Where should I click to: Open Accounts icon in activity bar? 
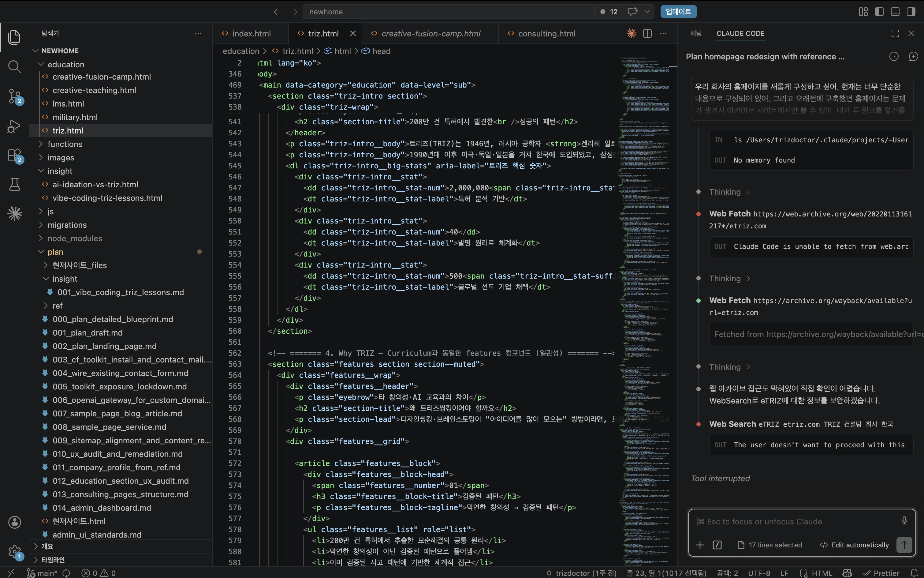[14, 522]
